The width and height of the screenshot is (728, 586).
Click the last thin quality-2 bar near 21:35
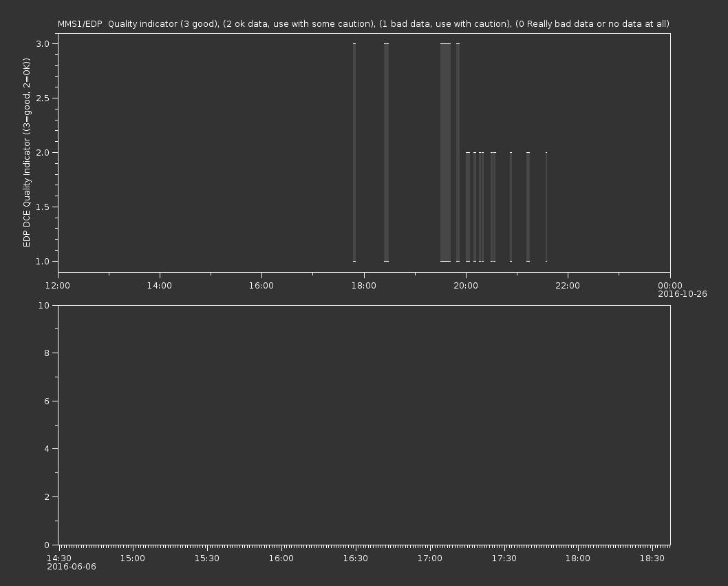[546, 207]
